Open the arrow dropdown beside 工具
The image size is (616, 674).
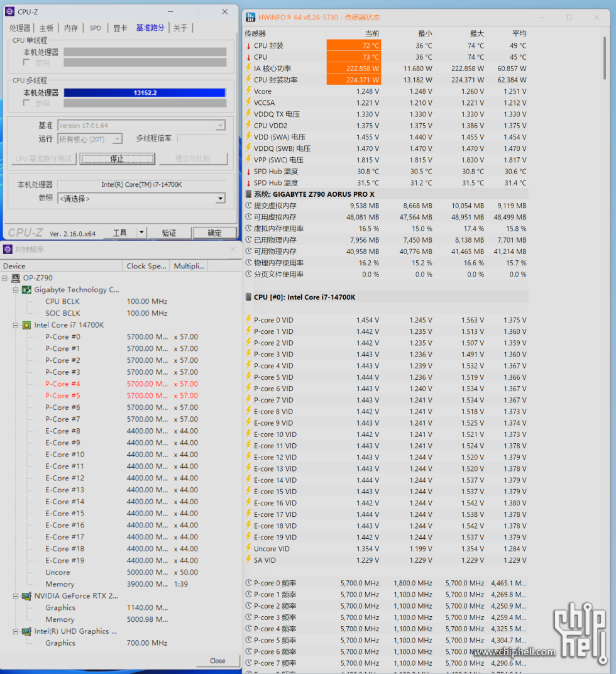click(141, 233)
